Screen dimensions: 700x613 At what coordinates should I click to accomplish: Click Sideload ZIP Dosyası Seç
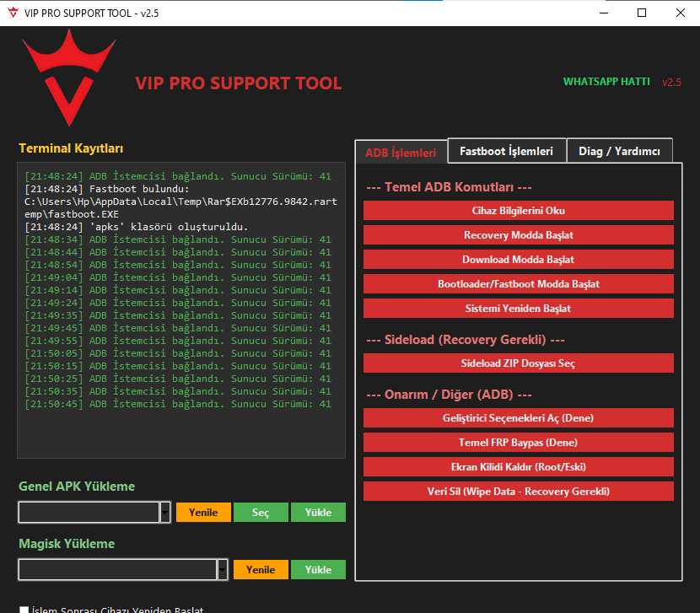point(518,363)
